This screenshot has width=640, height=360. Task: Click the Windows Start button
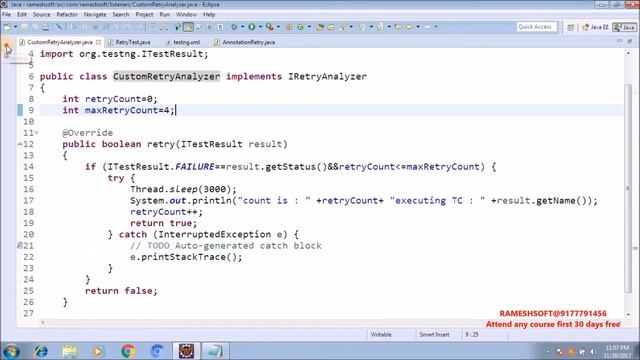coord(11,351)
